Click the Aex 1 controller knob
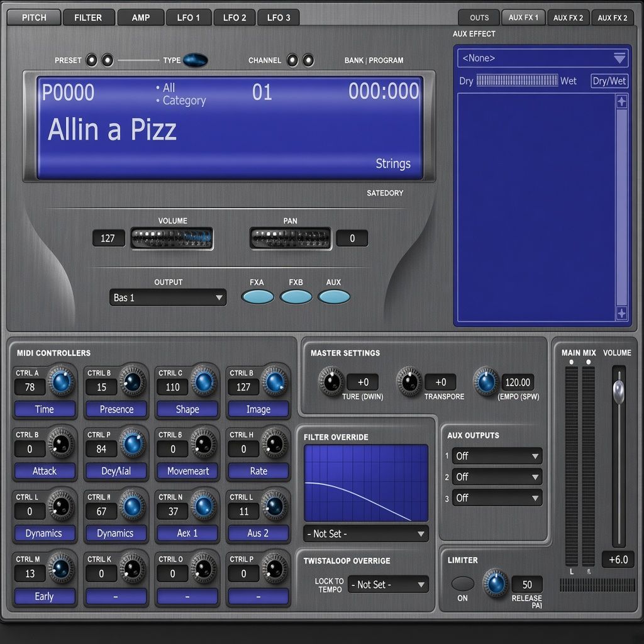The image size is (644, 644). (203, 506)
